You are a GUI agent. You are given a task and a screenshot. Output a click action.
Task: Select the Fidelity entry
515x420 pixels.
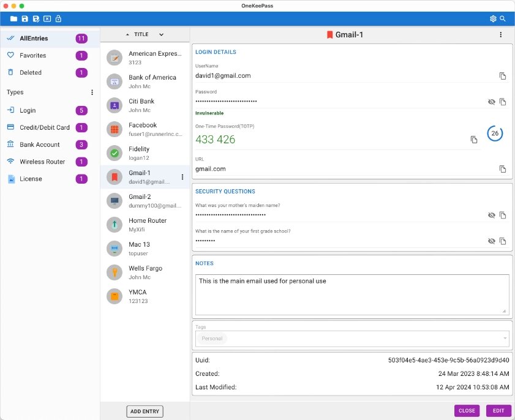(145, 153)
